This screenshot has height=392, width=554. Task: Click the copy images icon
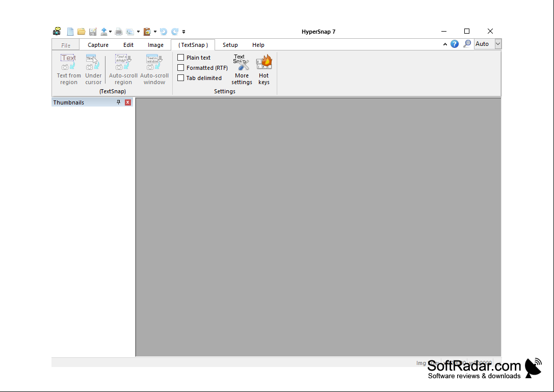(x=130, y=32)
